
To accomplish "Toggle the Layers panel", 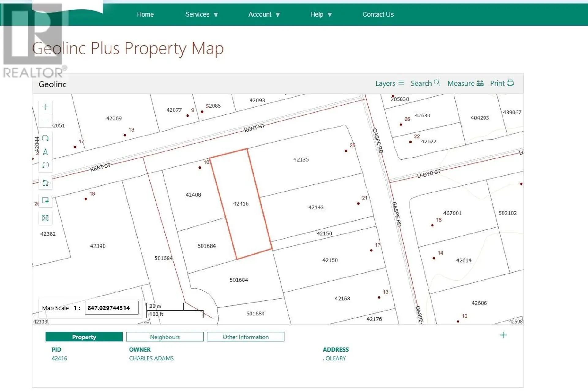I will 389,83.
